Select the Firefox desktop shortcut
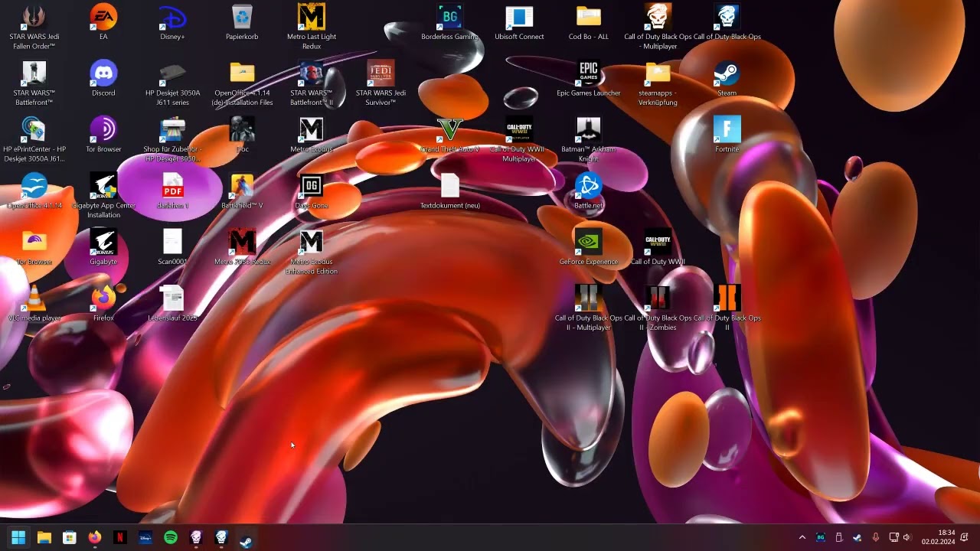 coord(103,304)
